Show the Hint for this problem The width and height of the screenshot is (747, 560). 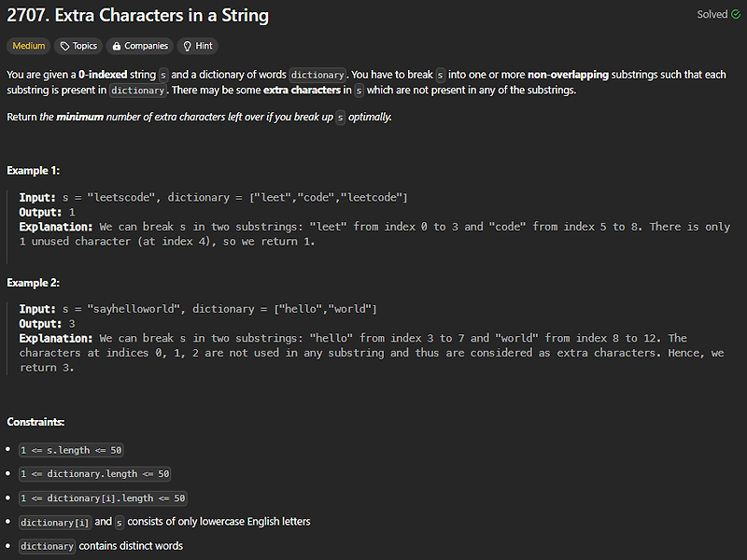tap(197, 46)
